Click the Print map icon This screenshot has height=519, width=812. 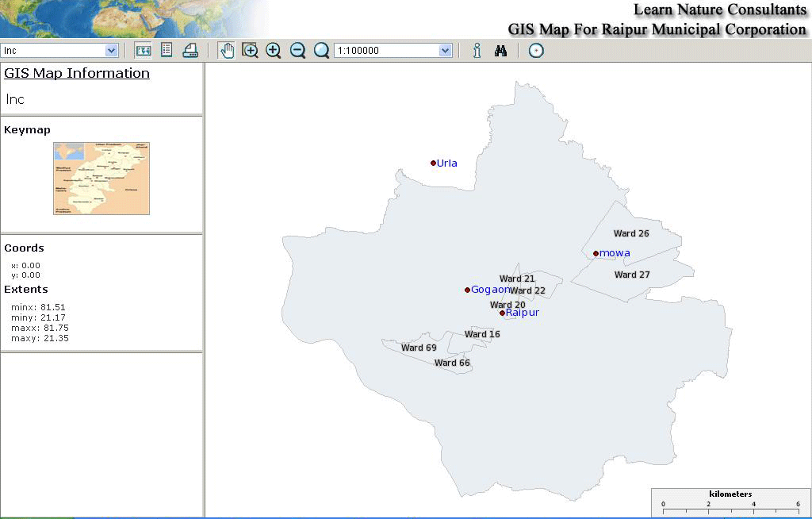[x=190, y=50]
